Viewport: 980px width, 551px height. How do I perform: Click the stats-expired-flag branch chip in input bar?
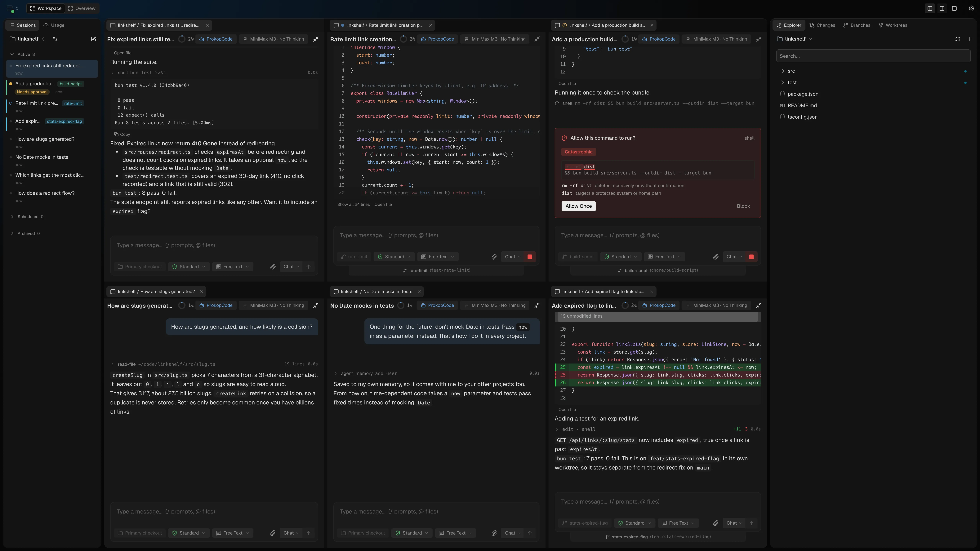[x=585, y=523]
